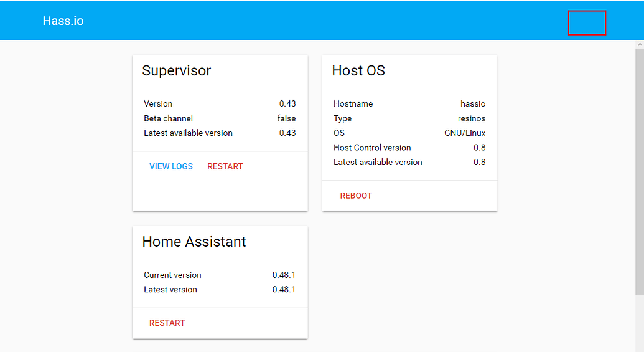Select the 'Current version' label

(x=172, y=275)
